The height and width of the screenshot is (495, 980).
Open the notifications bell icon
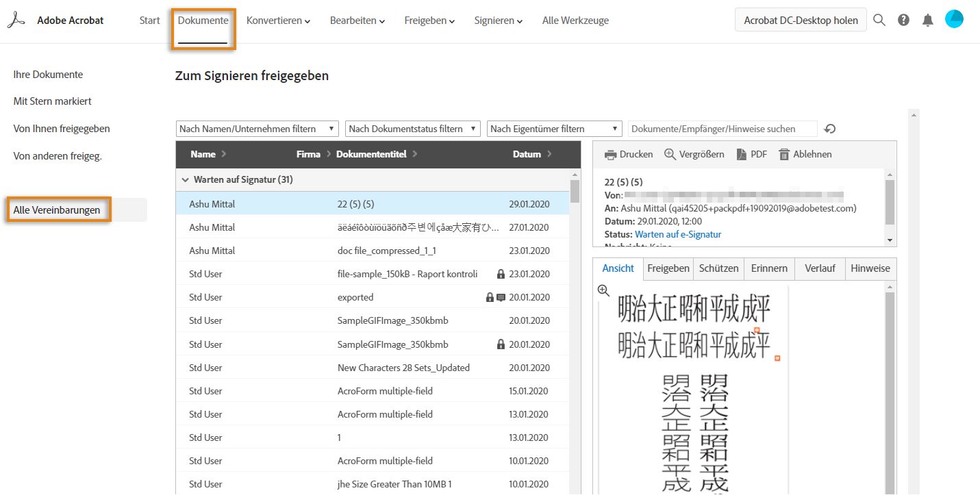coord(928,20)
